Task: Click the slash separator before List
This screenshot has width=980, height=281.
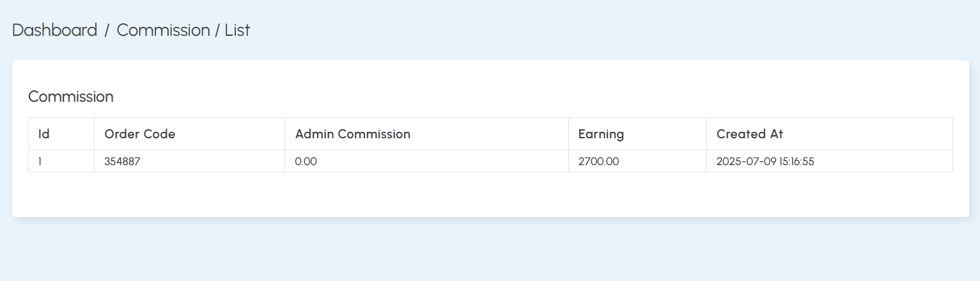Action: coord(217,30)
